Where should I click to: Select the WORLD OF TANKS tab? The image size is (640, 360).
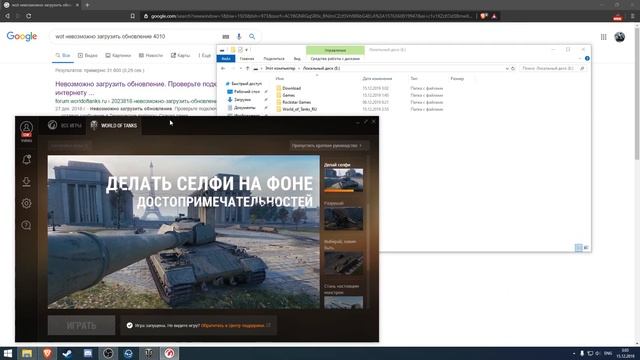(114, 125)
